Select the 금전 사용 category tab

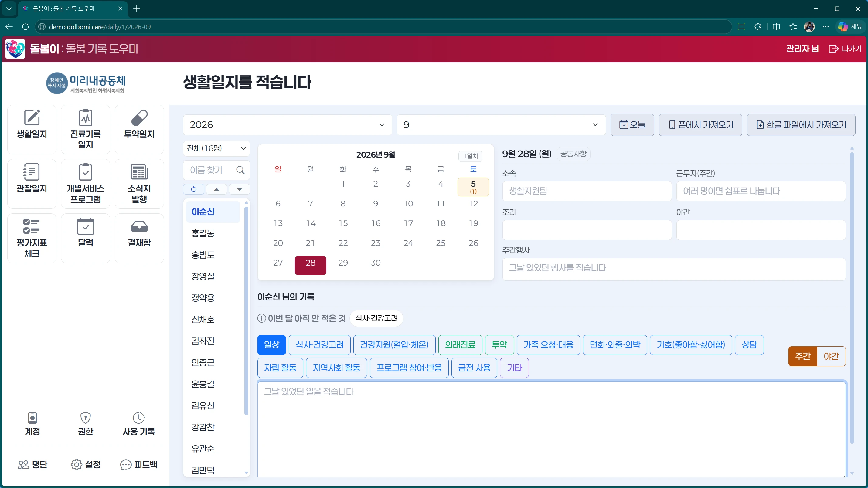[474, 368]
